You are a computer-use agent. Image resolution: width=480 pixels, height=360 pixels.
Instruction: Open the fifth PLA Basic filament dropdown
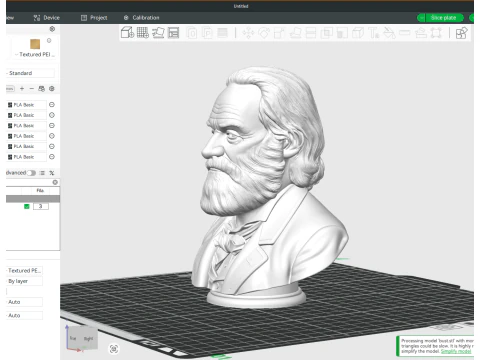click(26, 146)
